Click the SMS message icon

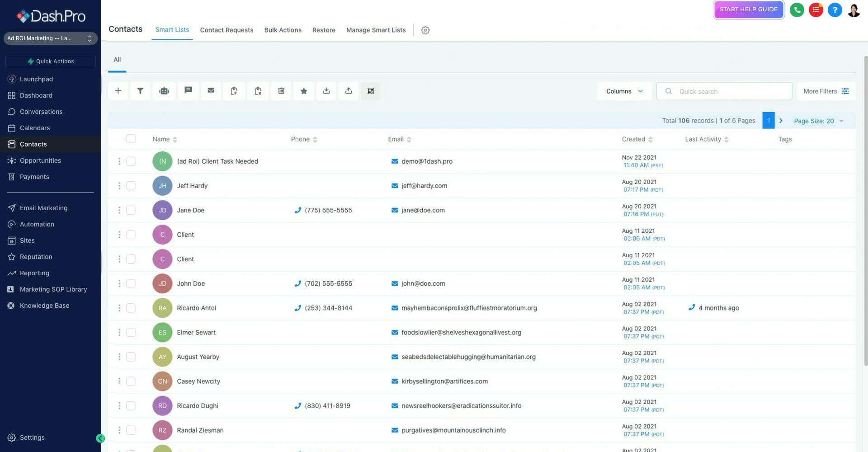point(188,91)
